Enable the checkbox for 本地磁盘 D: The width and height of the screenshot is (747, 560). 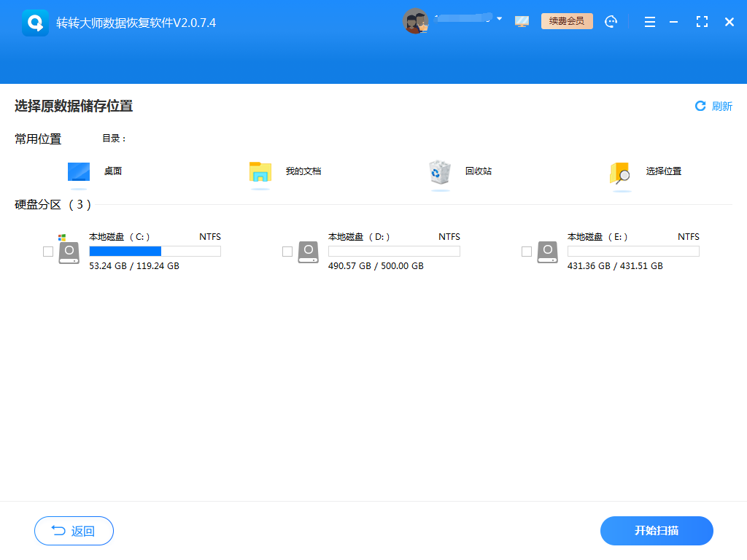[287, 252]
